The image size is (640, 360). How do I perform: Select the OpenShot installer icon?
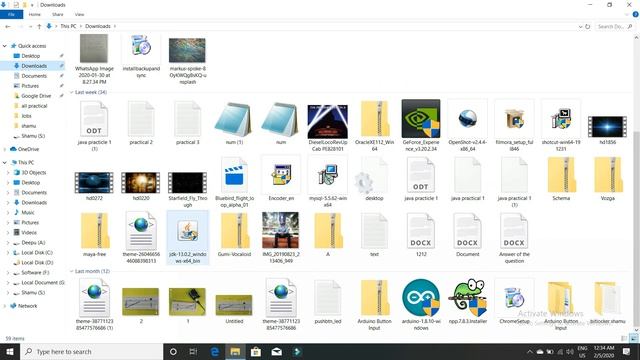click(x=467, y=119)
